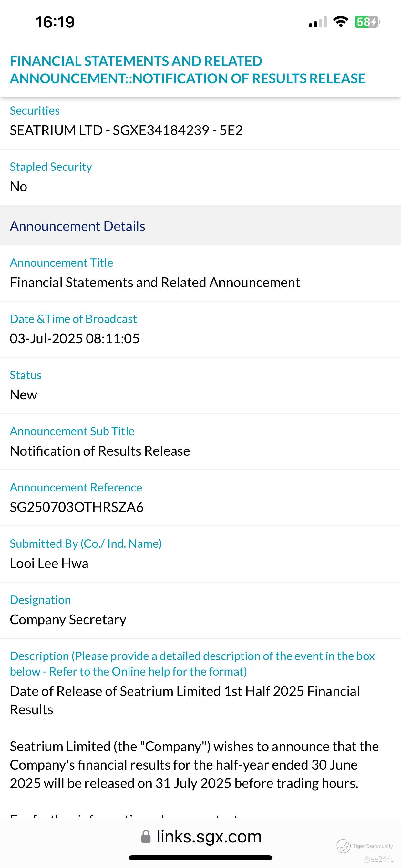Tap the cellular signal bars icon
This screenshot has height=868, width=401.
pyautogui.click(x=317, y=22)
